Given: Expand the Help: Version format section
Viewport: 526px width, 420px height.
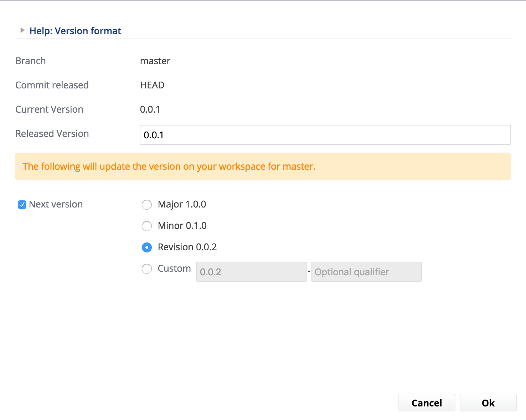Looking at the screenshot, I should pyautogui.click(x=22, y=31).
